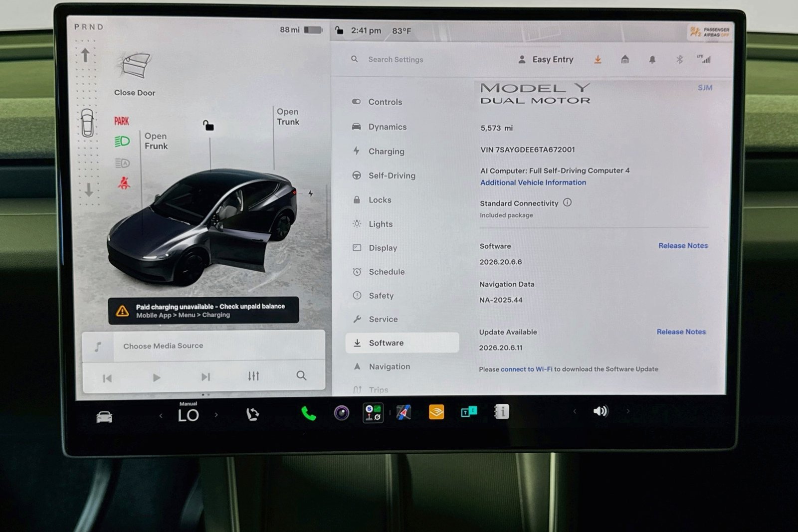Tap the media search magnifier icon

click(301, 375)
